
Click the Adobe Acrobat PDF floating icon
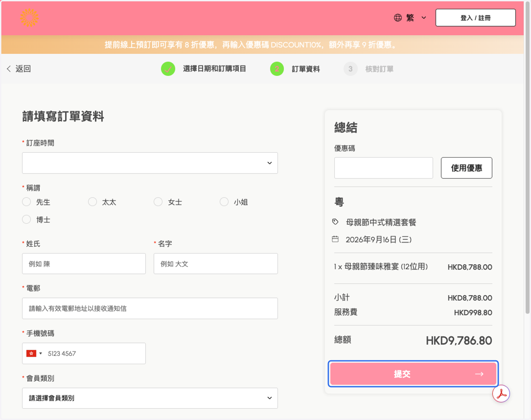(501, 393)
